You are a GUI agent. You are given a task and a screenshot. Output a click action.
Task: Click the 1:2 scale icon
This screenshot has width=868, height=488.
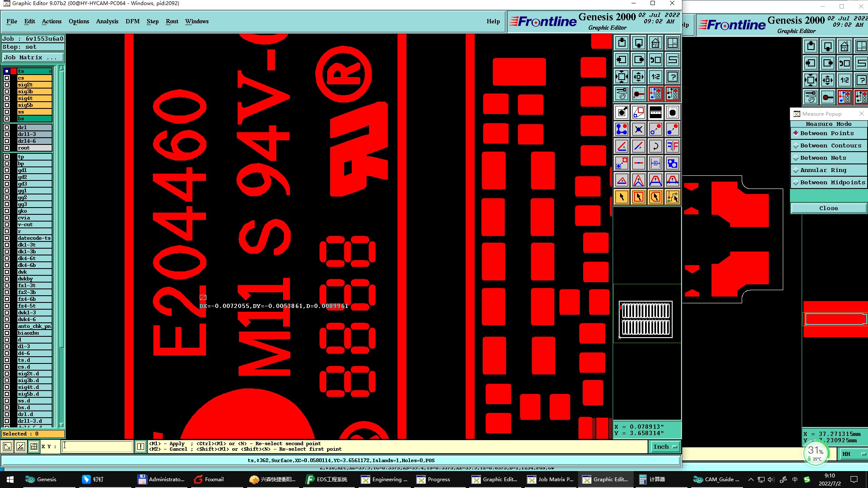656,77
